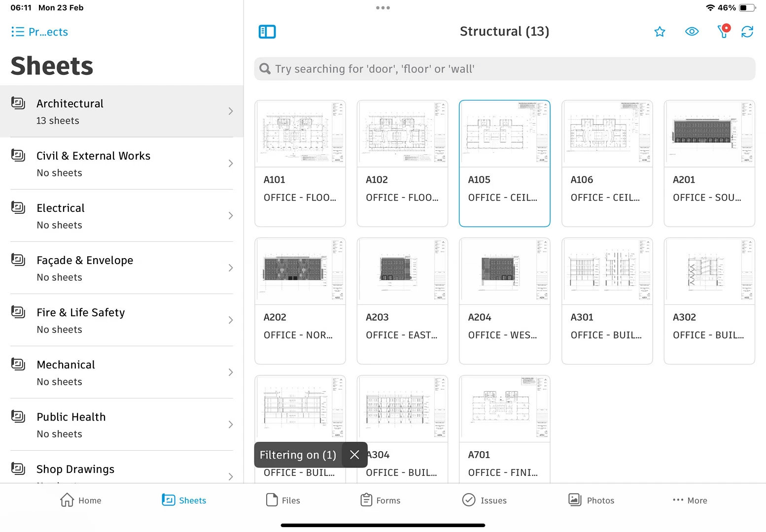This screenshot has width=766, height=532.
Task: Expand Civil & External Works chevron
Action: coord(230,164)
